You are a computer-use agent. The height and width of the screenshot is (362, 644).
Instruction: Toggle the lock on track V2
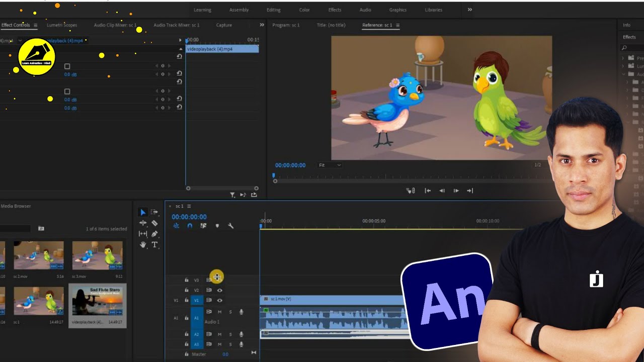point(186,290)
